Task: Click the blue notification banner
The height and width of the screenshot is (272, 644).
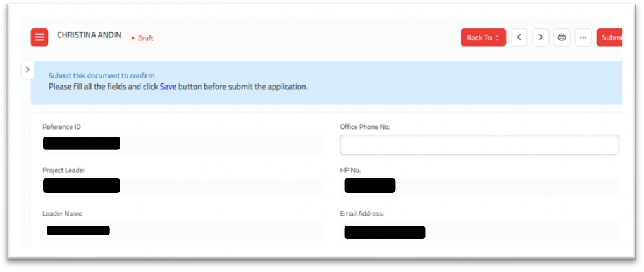Action: [326, 83]
